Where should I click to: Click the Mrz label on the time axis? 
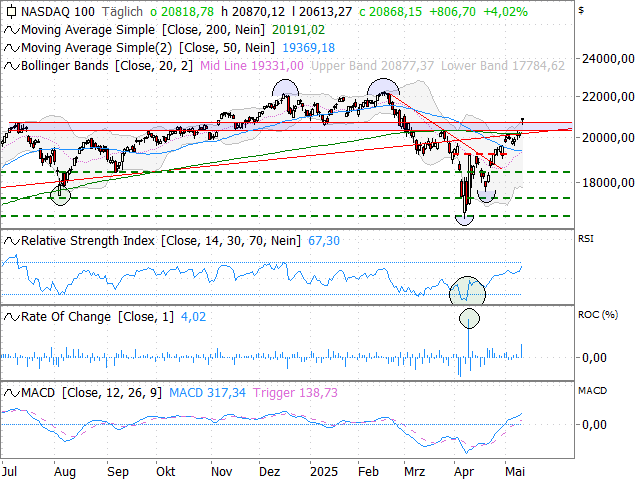click(415, 472)
